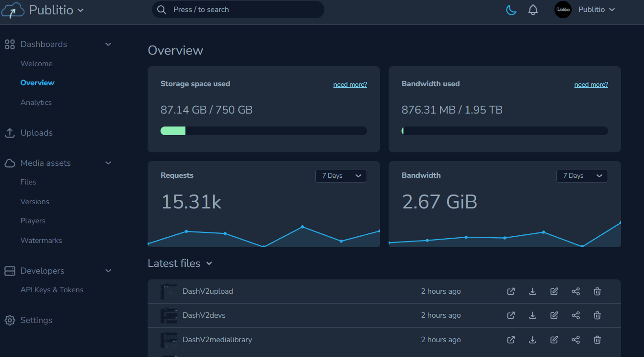Delete the DashV2devs file
Screen dimensions: 644x357
[x=597, y=315]
